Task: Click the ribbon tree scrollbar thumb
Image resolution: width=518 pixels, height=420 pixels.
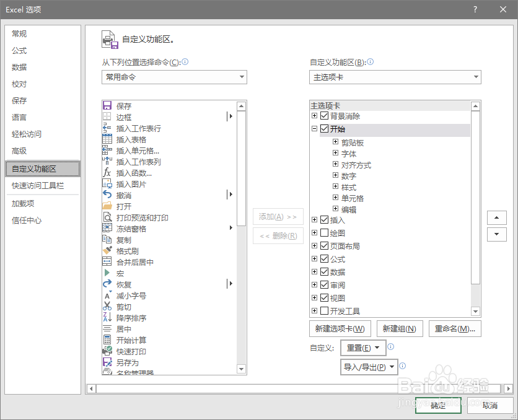Action: click(x=475, y=198)
